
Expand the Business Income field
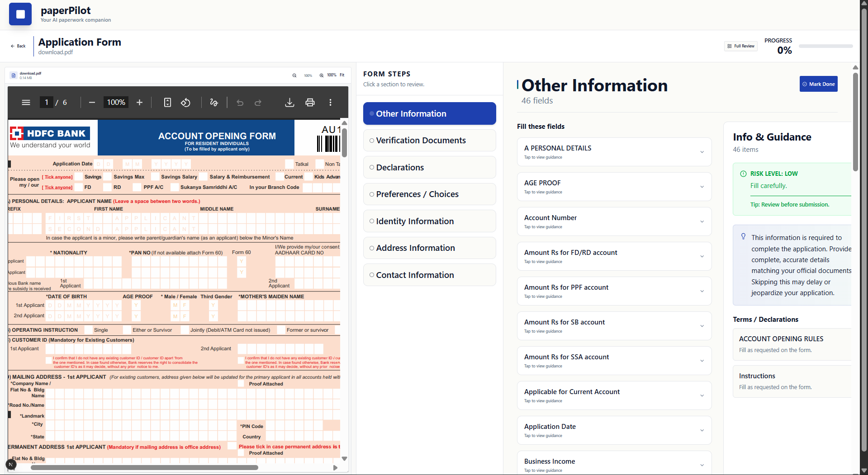[x=614, y=463]
